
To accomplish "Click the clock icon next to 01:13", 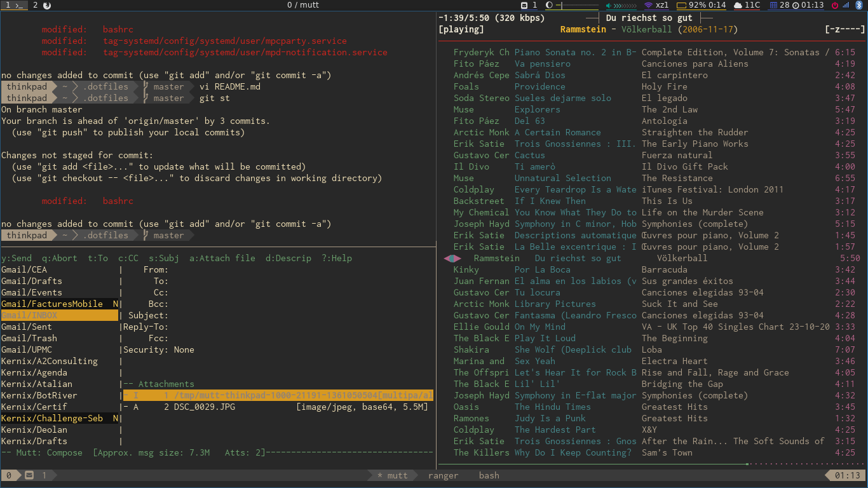I will tap(795, 5).
